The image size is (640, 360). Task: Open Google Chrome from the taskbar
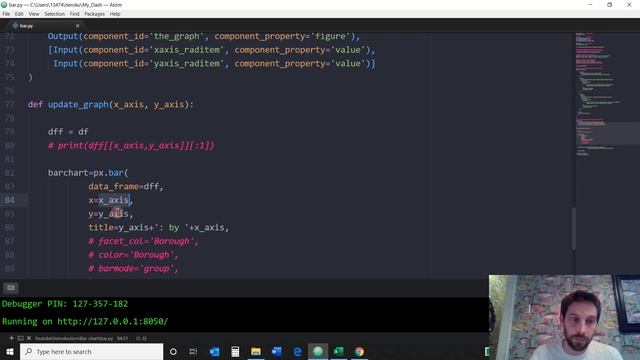coord(360,351)
